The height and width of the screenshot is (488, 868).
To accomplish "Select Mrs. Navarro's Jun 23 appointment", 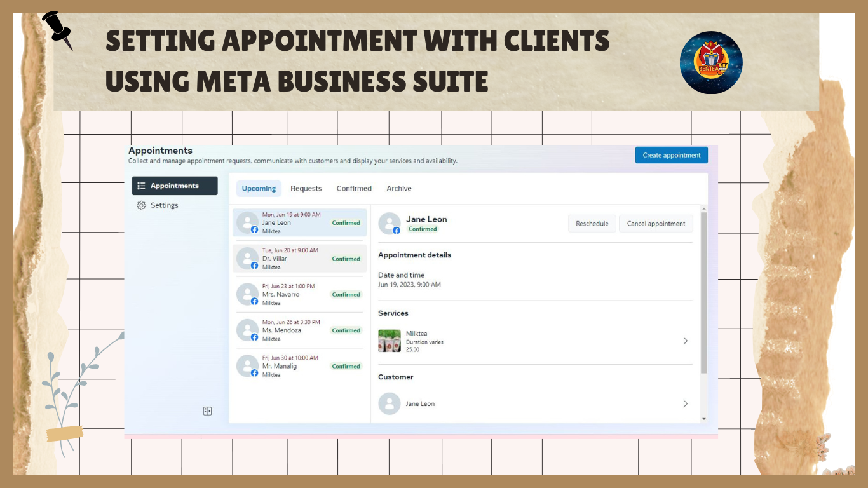I will 300,294.
